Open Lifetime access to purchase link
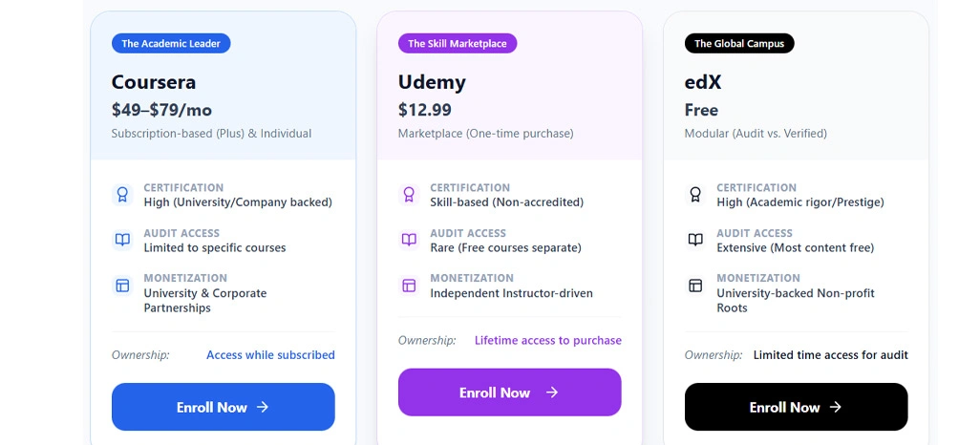Viewport: 980px width, 445px height. pos(548,340)
